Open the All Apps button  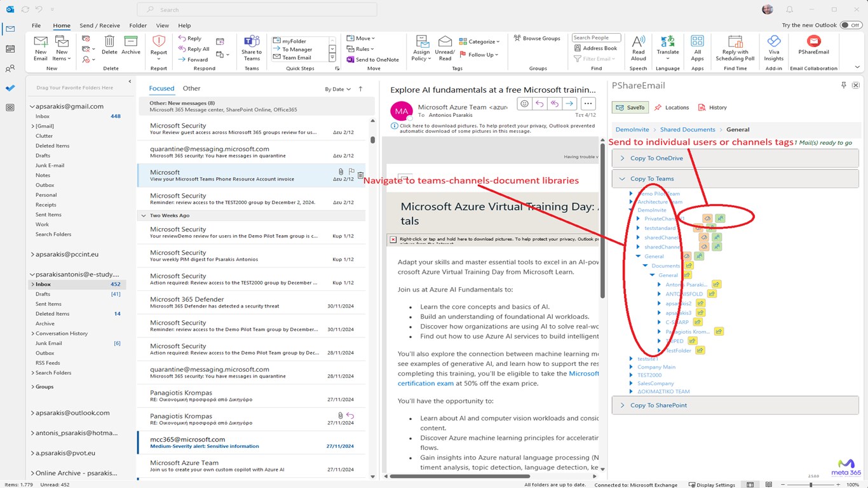tap(698, 48)
